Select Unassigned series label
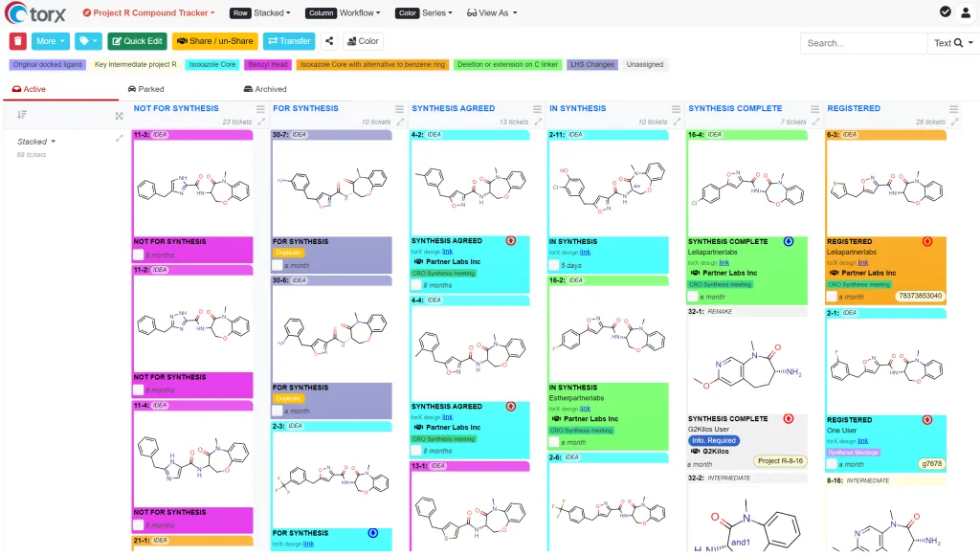 [x=645, y=64]
